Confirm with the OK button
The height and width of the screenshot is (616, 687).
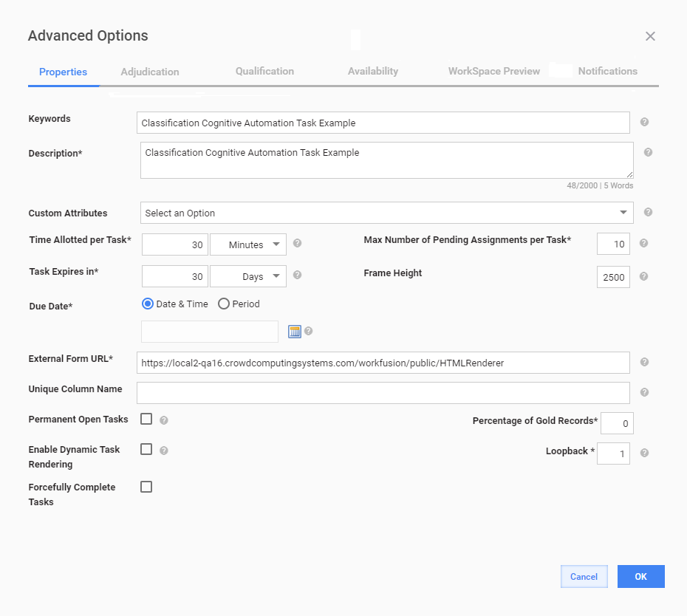641,577
